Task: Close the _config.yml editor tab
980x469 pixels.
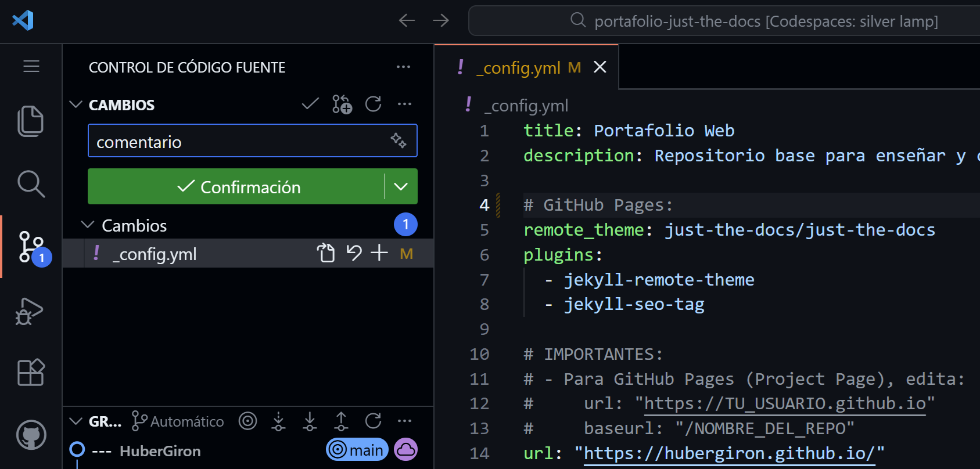Action: (600, 67)
